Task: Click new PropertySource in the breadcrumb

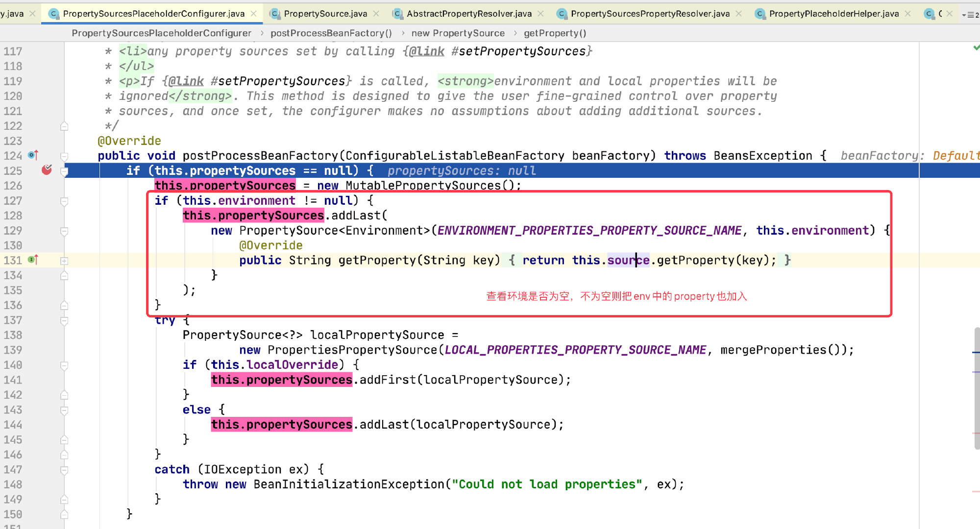Action: tap(458, 33)
